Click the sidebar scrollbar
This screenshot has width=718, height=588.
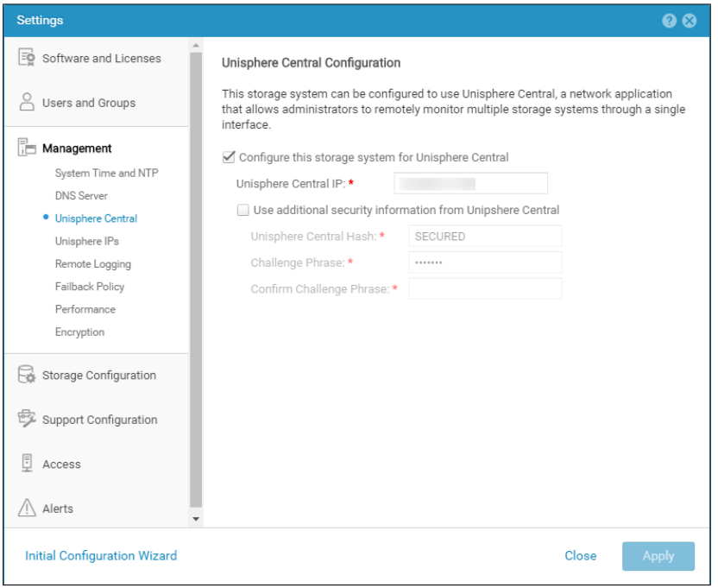coord(197,259)
